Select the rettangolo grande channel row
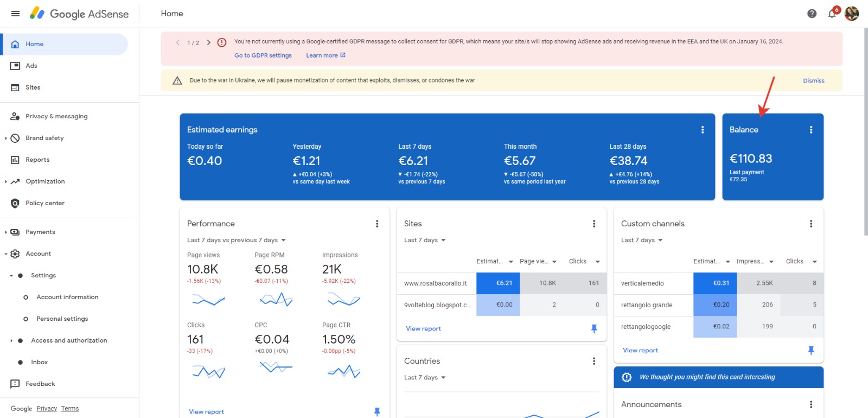The width and height of the screenshot is (868, 418). (x=719, y=305)
